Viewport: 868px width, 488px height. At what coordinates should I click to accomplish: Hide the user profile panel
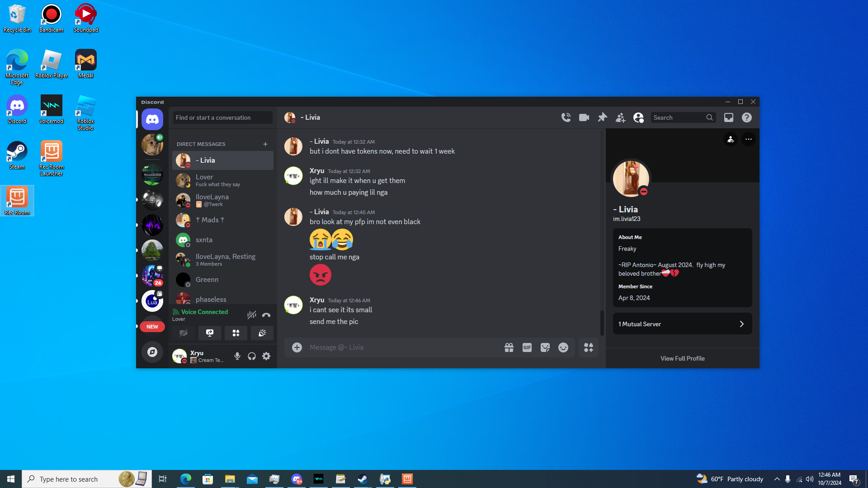(638, 117)
